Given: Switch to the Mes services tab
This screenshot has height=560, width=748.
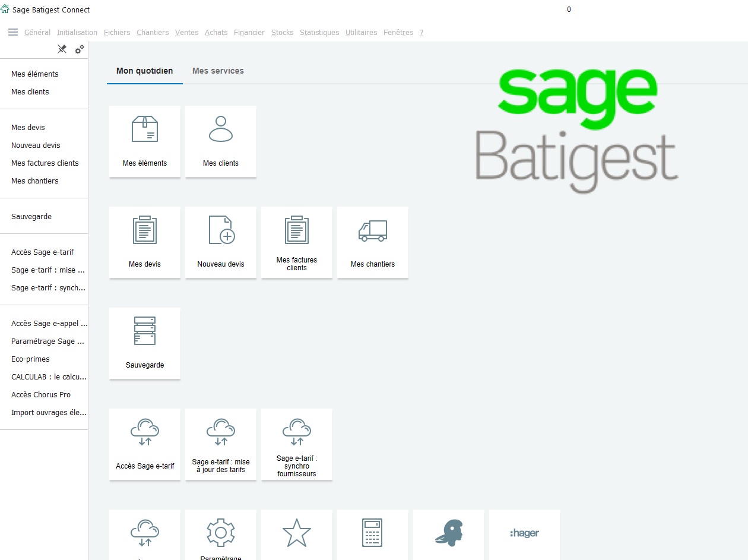Looking at the screenshot, I should coord(218,71).
